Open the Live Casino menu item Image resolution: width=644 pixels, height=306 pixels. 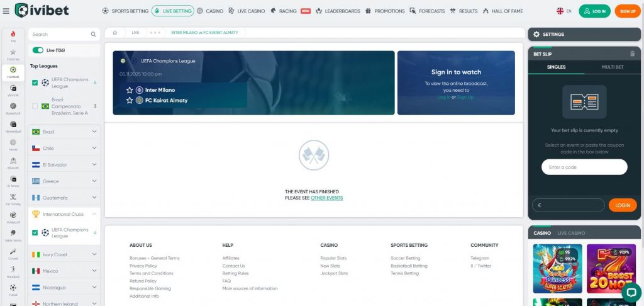point(247,11)
